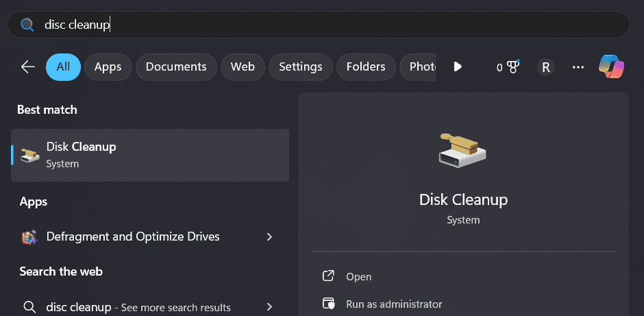Click the small Disk Cleanup icon in results
This screenshot has width=644, height=316.
tap(30, 156)
